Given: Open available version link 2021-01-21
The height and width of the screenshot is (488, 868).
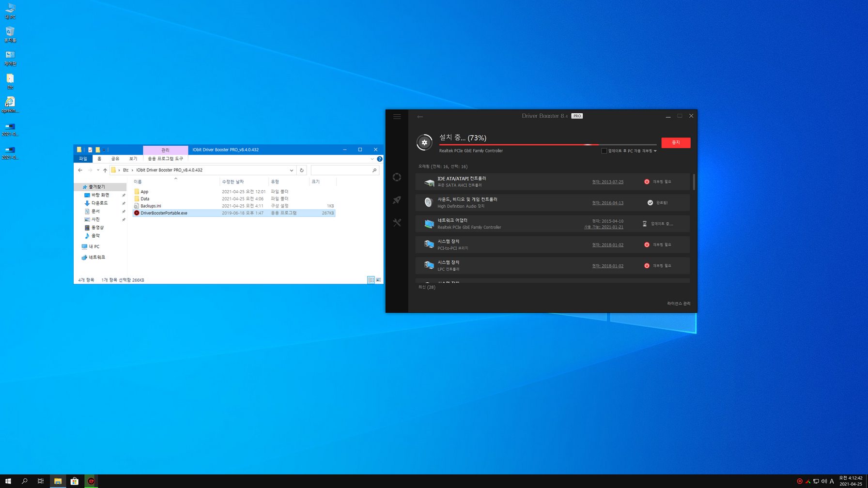Looking at the screenshot, I should (604, 227).
